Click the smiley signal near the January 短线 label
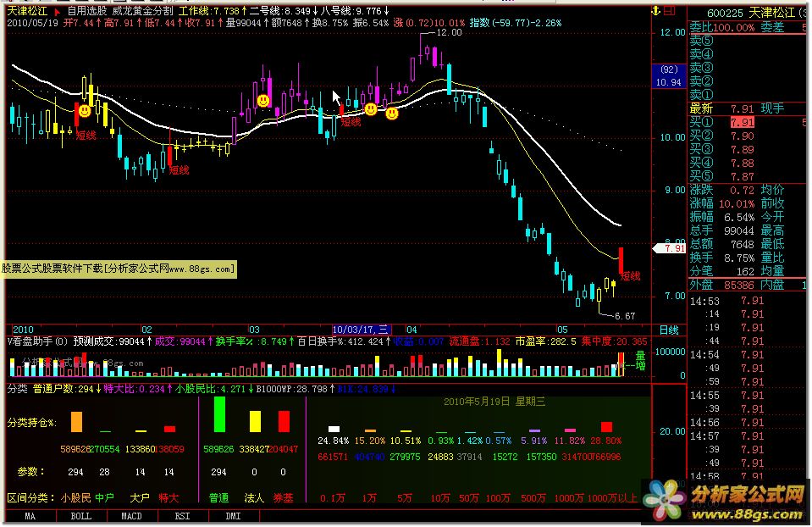The width and height of the screenshot is (812, 527). 85,110
